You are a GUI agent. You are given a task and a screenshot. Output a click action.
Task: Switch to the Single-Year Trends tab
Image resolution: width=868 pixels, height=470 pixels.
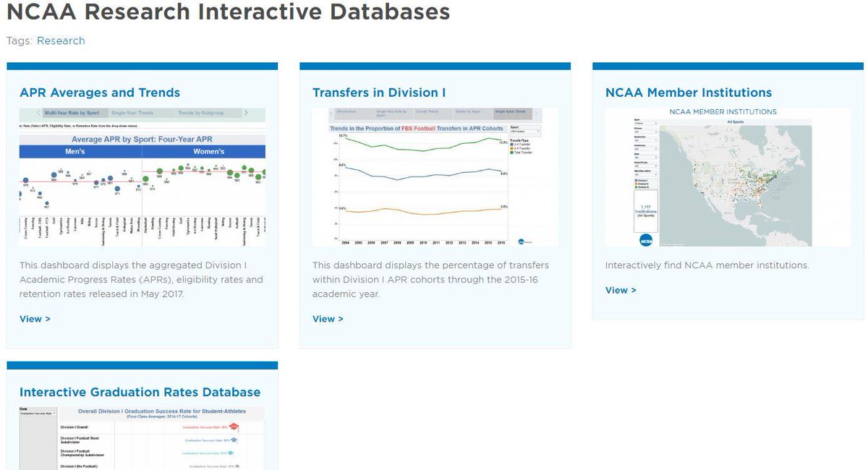(132, 113)
